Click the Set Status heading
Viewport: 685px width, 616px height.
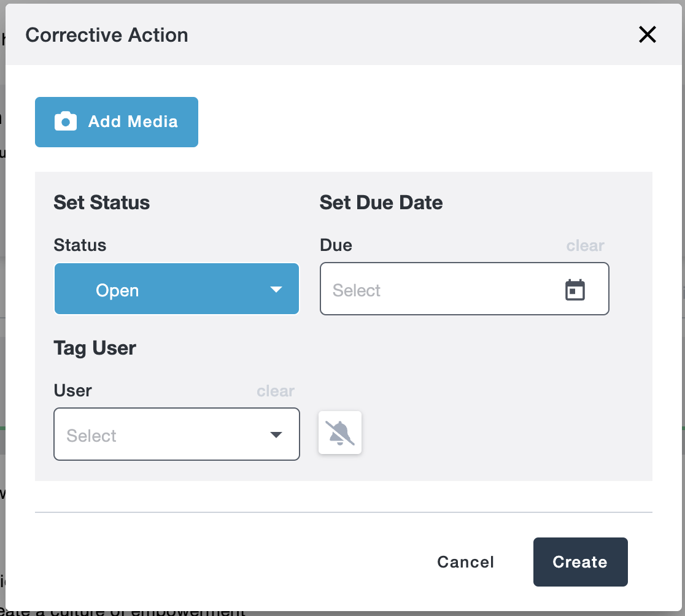[x=102, y=202]
